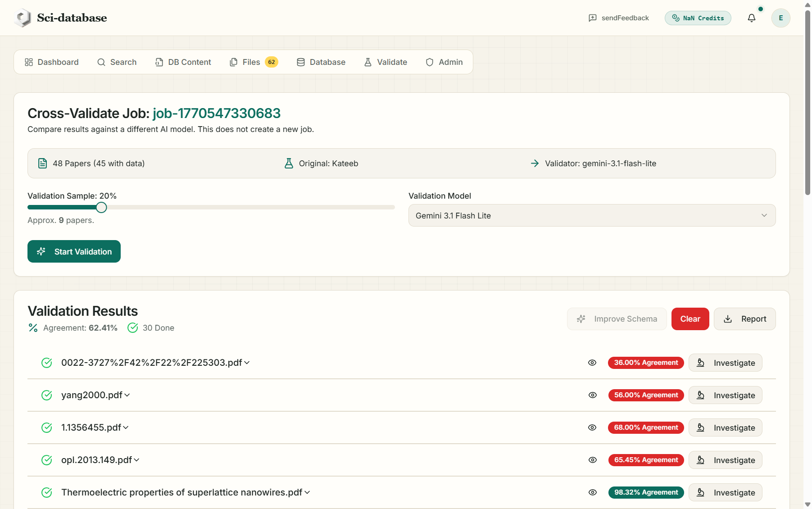Click the 98.32% Agreement badge
The width and height of the screenshot is (812, 509).
(646, 492)
